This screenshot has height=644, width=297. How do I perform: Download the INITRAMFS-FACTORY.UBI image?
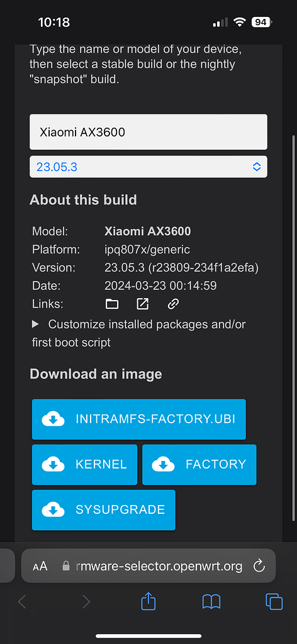pos(139,419)
